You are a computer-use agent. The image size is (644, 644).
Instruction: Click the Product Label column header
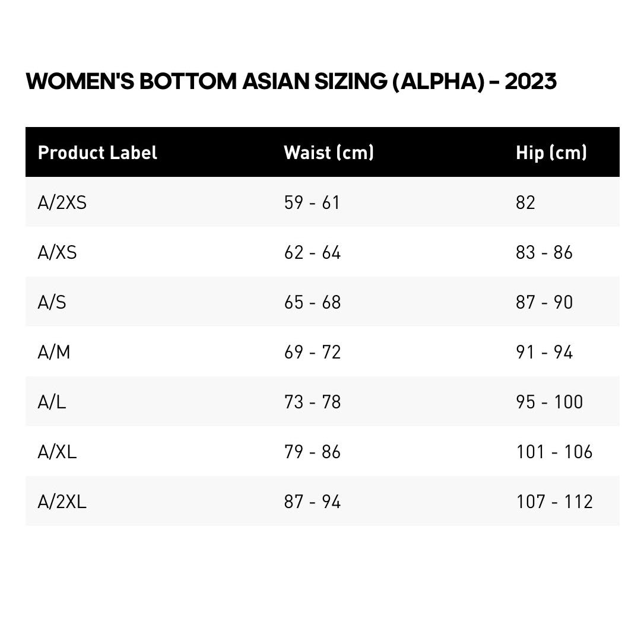click(97, 153)
